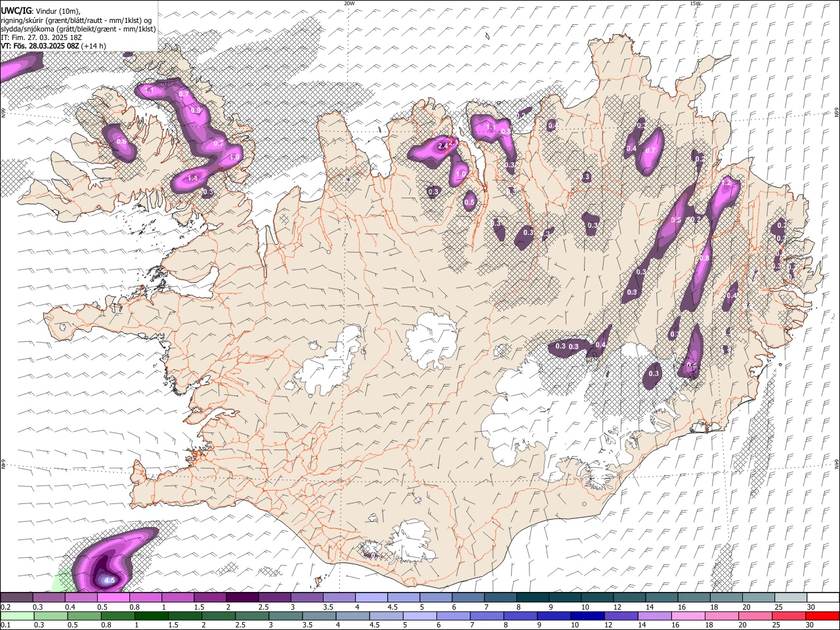Click the gray-green 3 swatch, lower legend row

click(x=285, y=616)
